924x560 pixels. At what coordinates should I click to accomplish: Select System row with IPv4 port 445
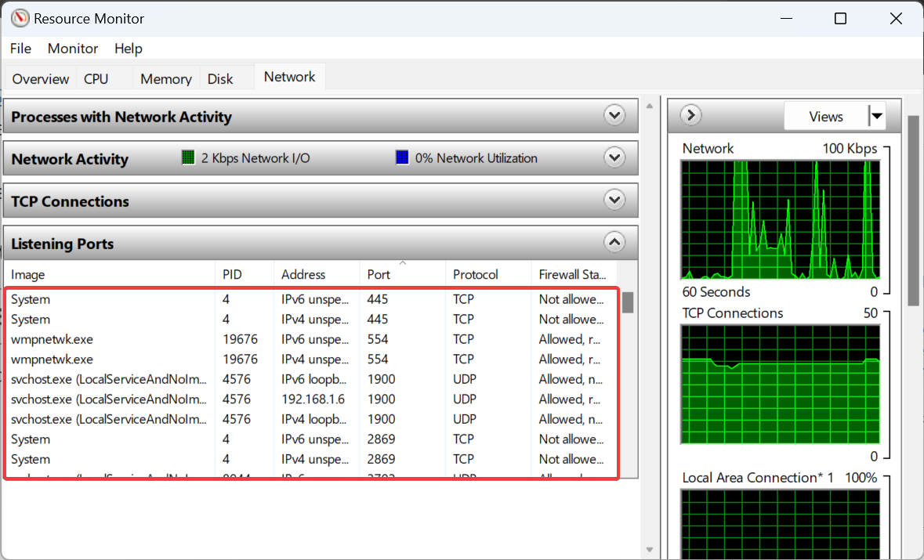click(311, 319)
